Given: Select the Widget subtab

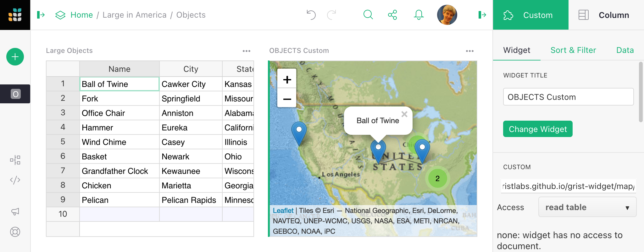Looking at the screenshot, I should point(517,50).
